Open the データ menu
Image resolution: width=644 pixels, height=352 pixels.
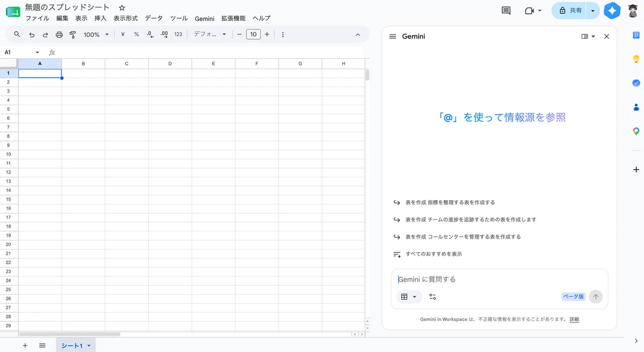pyautogui.click(x=153, y=18)
